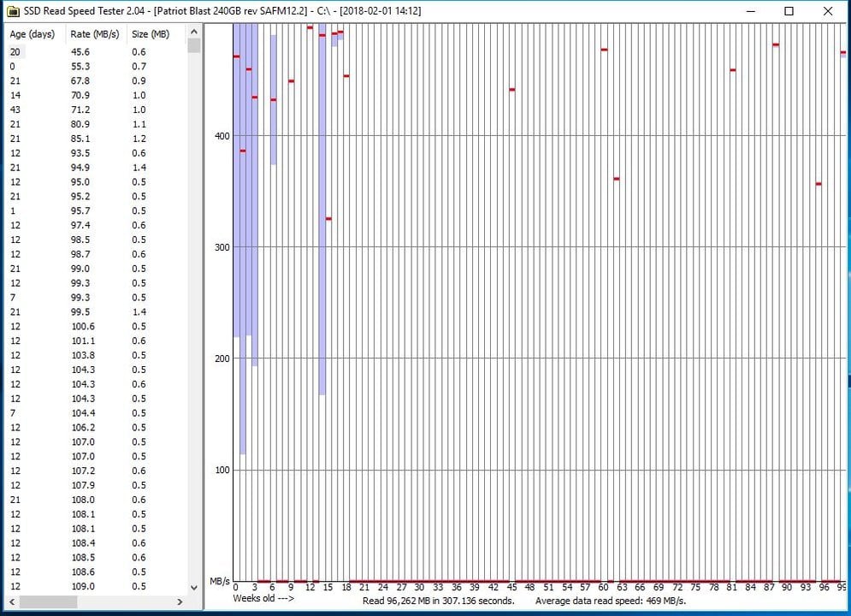851x616 pixels.
Task: Click 'Average data read speed: 469 MB/s' text
Action: pos(611,601)
